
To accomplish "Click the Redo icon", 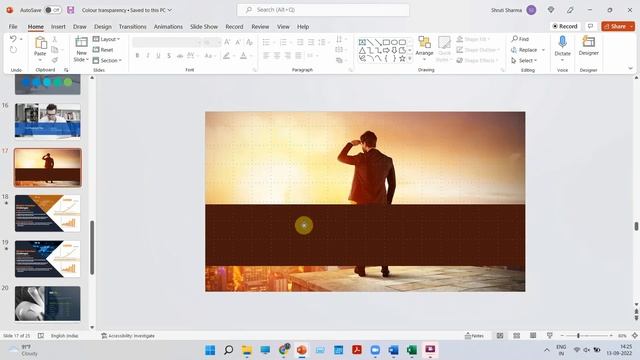I will (x=13, y=50).
